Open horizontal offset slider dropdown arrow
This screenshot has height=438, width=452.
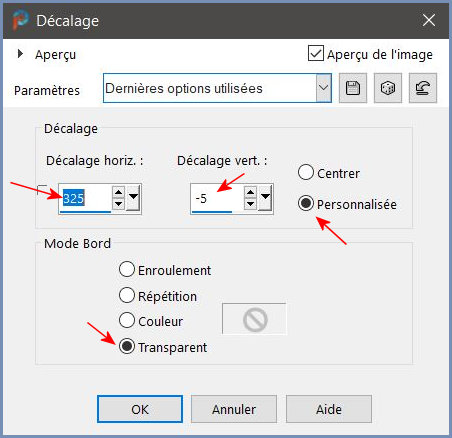click(133, 198)
